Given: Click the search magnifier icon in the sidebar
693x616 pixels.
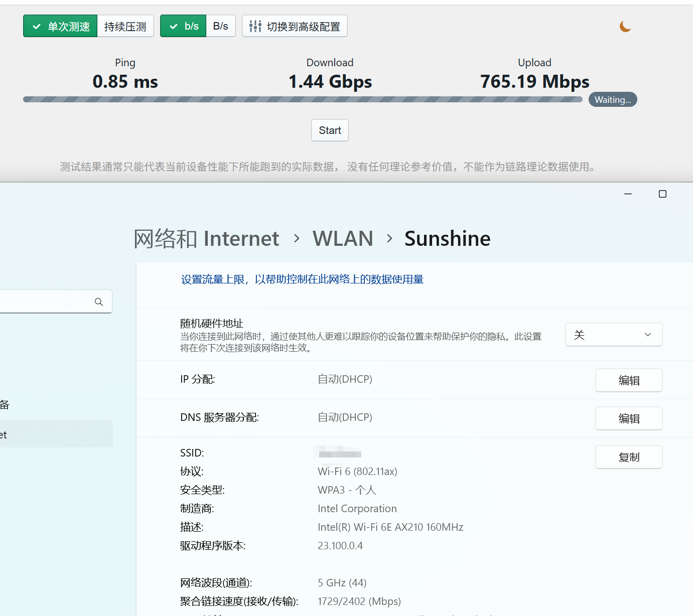Looking at the screenshot, I should tap(99, 301).
